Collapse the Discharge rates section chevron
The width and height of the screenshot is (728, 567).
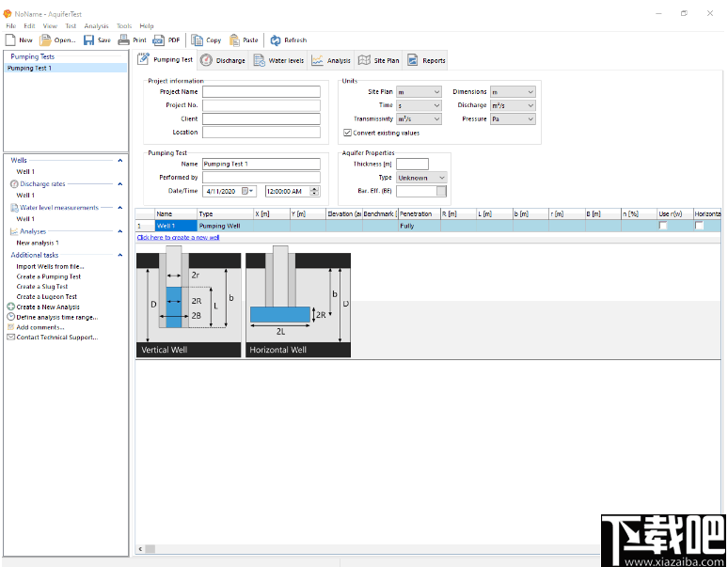120,184
